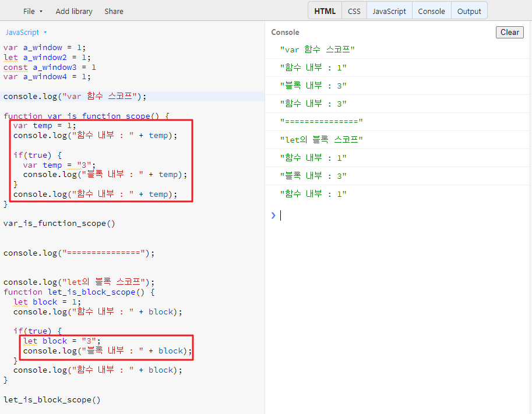Click the code line console.log("===============")
This screenshot has width=532, height=414.
79,253
